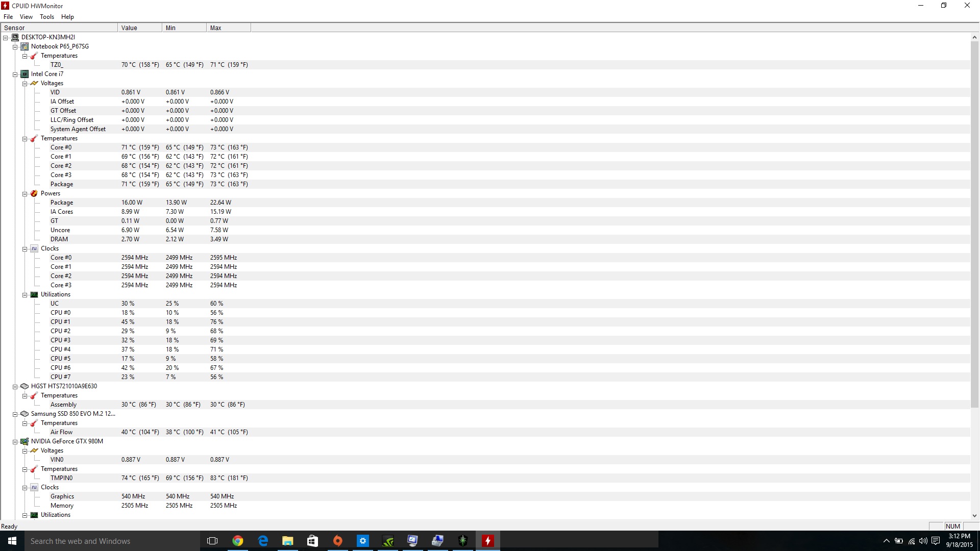This screenshot has height=551, width=980.
Task: Click the DESKTOP-KN3MH2I computer icon
Action: click(x=15, y=37)
